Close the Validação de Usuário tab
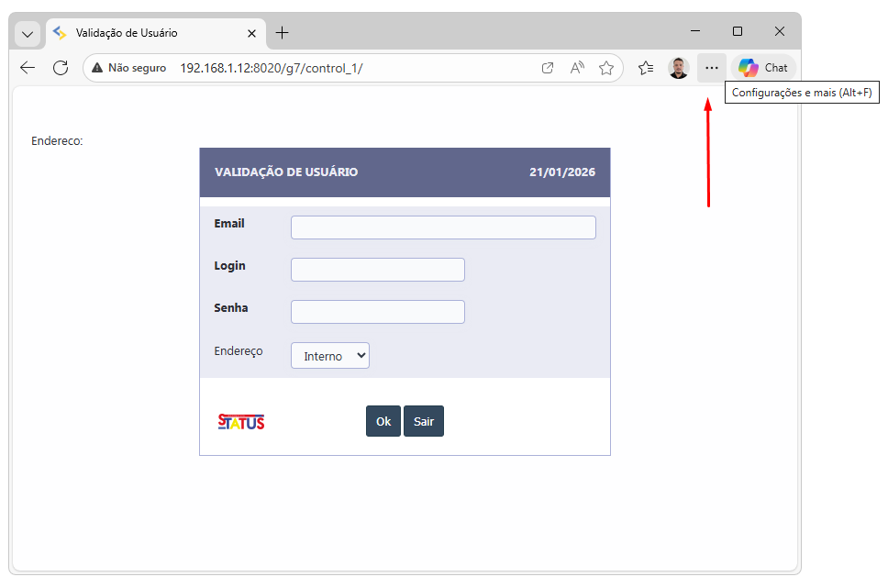This screenshot has width=888, height=588. tap(251, 33)
